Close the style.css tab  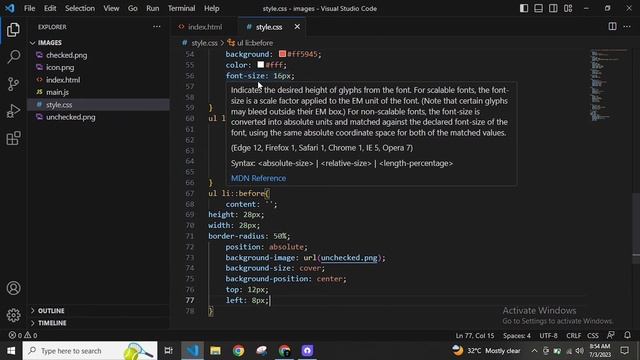pyautogui.click(x=297, y=27)
